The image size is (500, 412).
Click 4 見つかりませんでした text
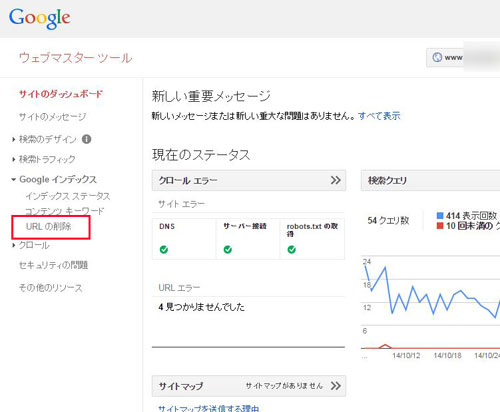tap(202, 307)
